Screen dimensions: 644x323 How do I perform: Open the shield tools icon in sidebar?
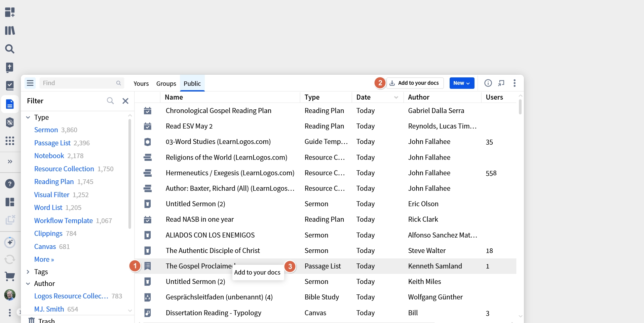[x=10, y=122]
